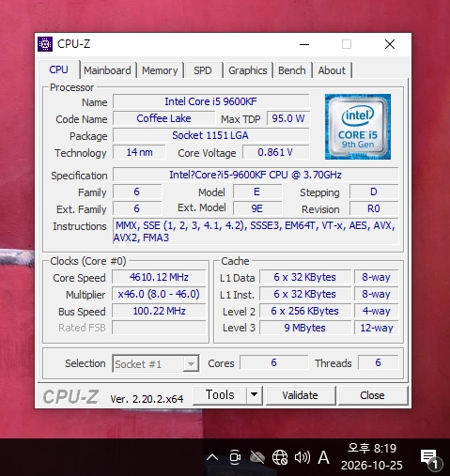The width and height of the screenshot is (450, 476).
Task: Click the Tools button
Action: [220, 395]
